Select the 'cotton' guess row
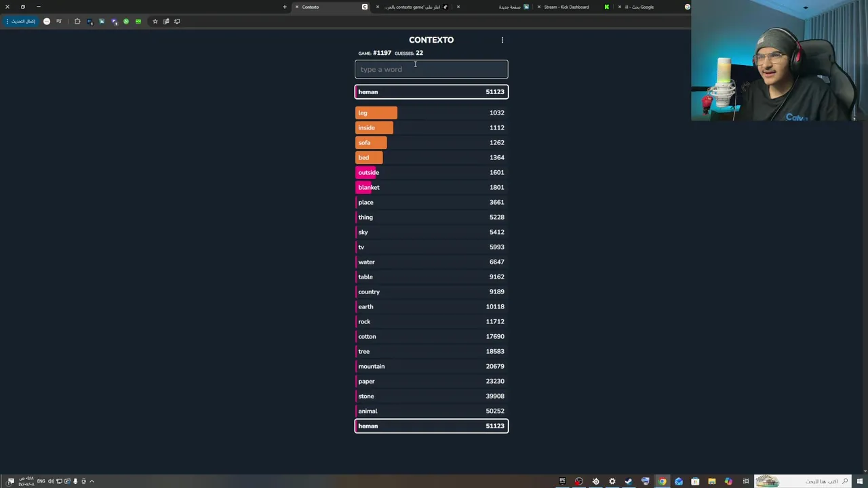Image resolution: width=868 pixels, height=488 pixels. click(x=431, y=336)
